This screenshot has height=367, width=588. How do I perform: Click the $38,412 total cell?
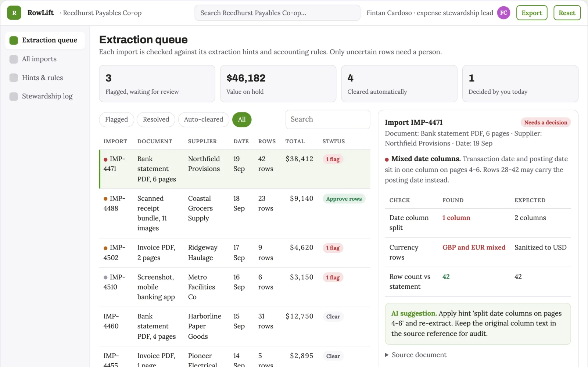coord(300,159)
